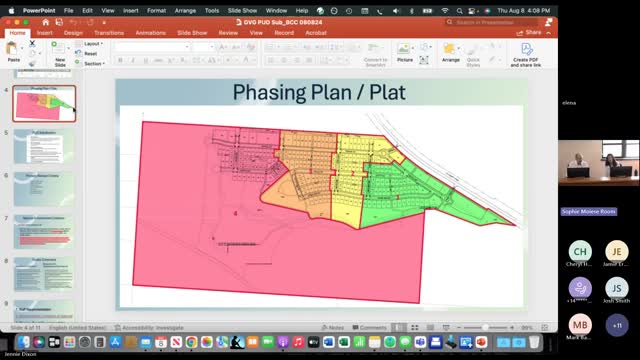Toggle Underline formatting
This screenshot has height=360, width=640.
coord(146,60)
